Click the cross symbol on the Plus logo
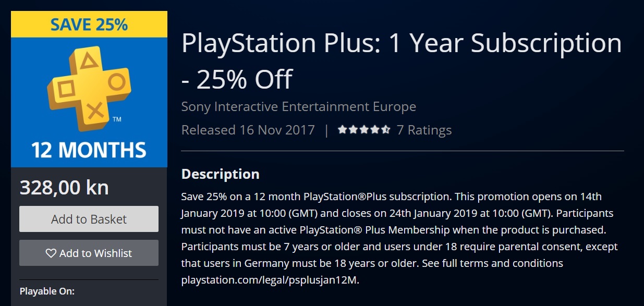Screen dimensions: 644x306 (94, 110)
